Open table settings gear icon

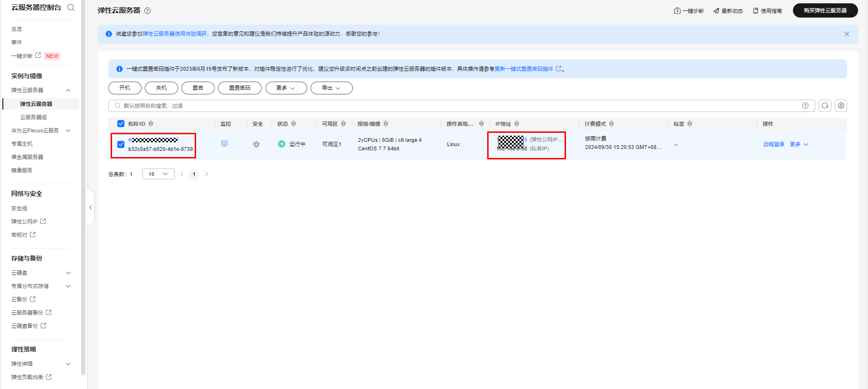841,106
